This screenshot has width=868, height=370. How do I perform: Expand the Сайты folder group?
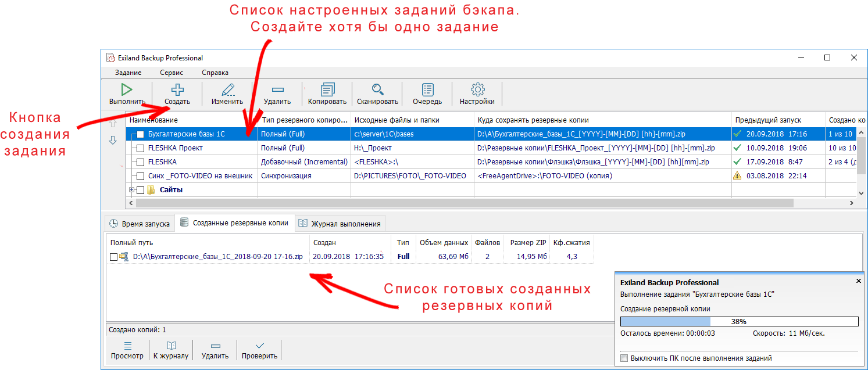tap(131, 190)
